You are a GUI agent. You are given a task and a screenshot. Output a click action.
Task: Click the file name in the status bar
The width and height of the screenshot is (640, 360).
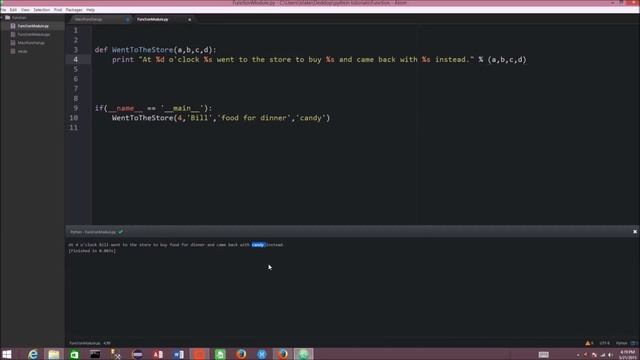point(84,343)
